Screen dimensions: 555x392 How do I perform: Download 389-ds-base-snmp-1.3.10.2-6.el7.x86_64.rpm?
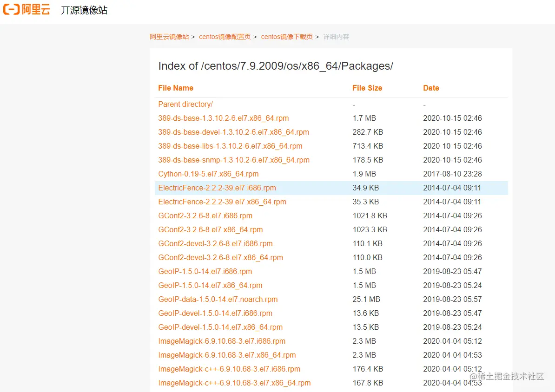(x=234, y=160)
